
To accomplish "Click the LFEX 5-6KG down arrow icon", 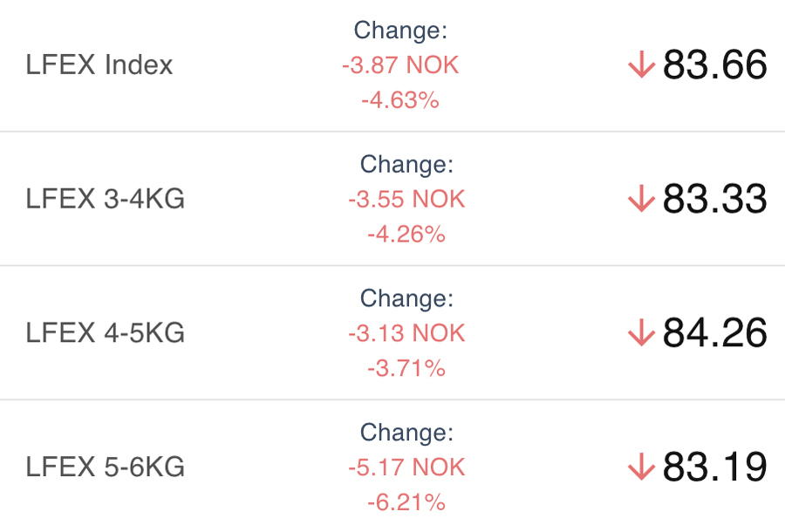I will coord(641,467).
